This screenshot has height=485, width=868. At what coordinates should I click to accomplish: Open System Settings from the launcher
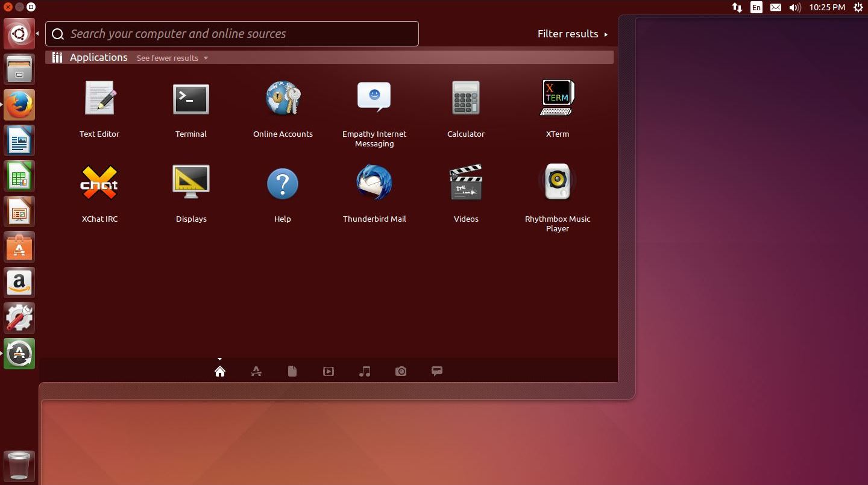(19, 318)
